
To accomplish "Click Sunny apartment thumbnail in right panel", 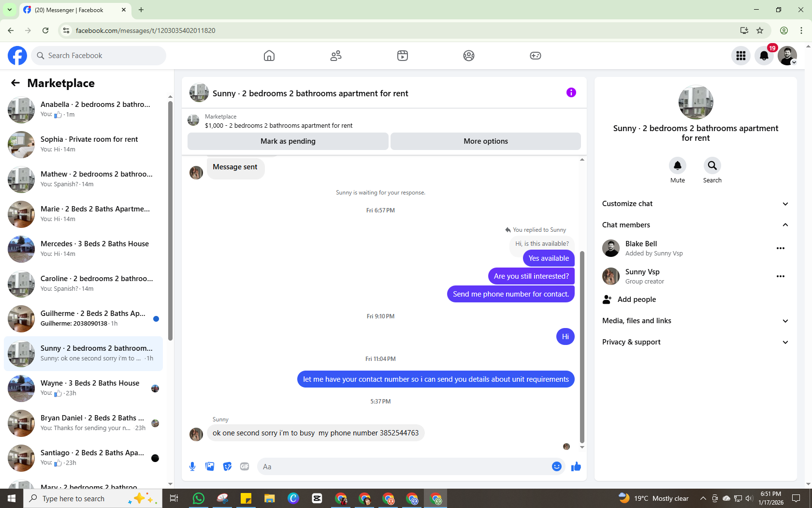I will pos(696,102).
